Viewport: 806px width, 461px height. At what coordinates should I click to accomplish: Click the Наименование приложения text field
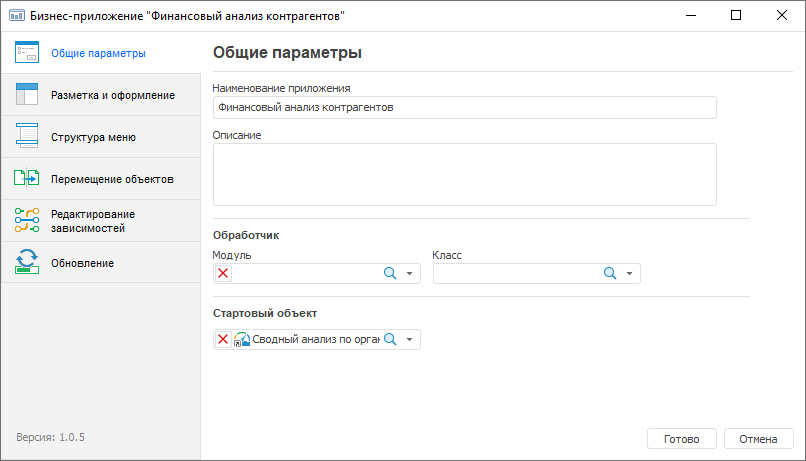pyautogui.click(x=465, y=107)
